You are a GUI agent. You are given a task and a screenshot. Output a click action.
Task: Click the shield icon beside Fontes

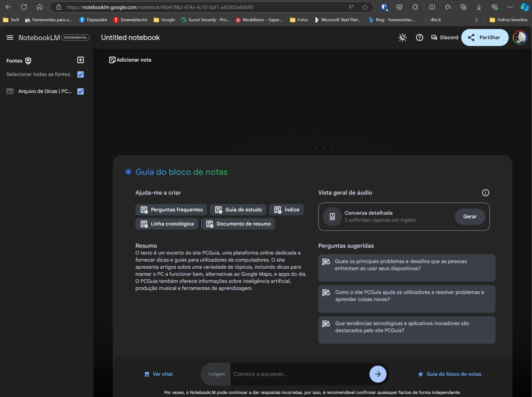tap(28, 61)
